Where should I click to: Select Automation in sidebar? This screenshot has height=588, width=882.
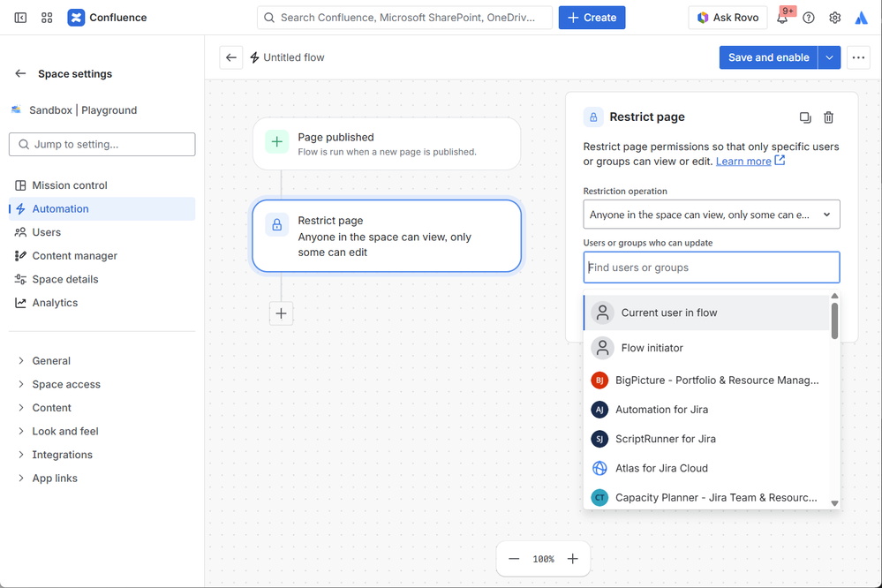(102, 208)
